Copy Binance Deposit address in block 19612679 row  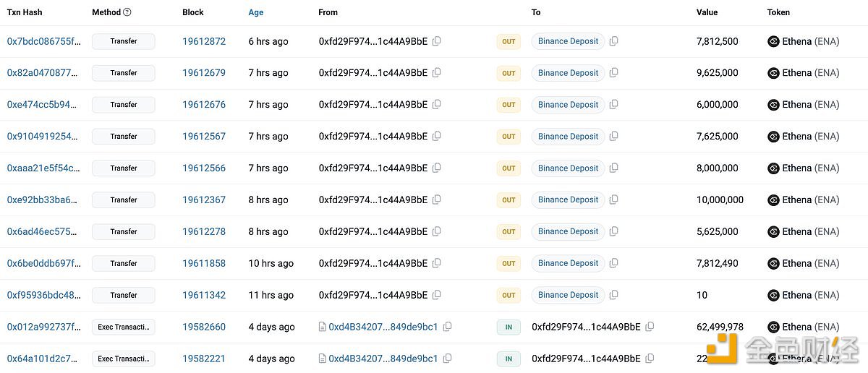pos(613,73)
